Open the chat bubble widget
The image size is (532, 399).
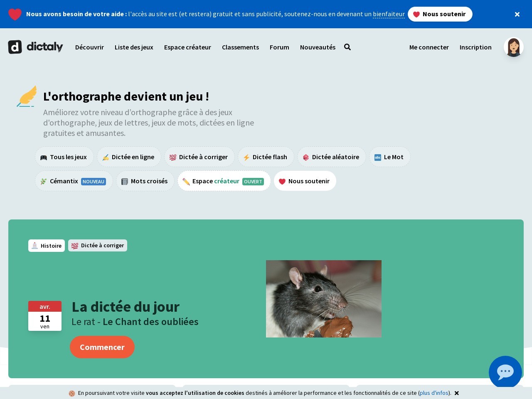(x=505, y=372)
